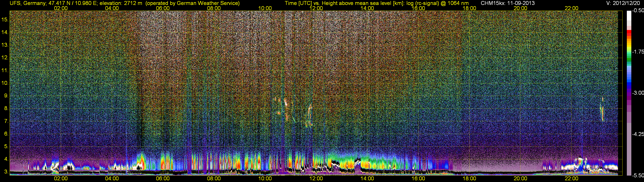This screenshot has width=644, height=182.
Task: Click the station title 'UFS, Germany' text
Action: coord(27,3)
